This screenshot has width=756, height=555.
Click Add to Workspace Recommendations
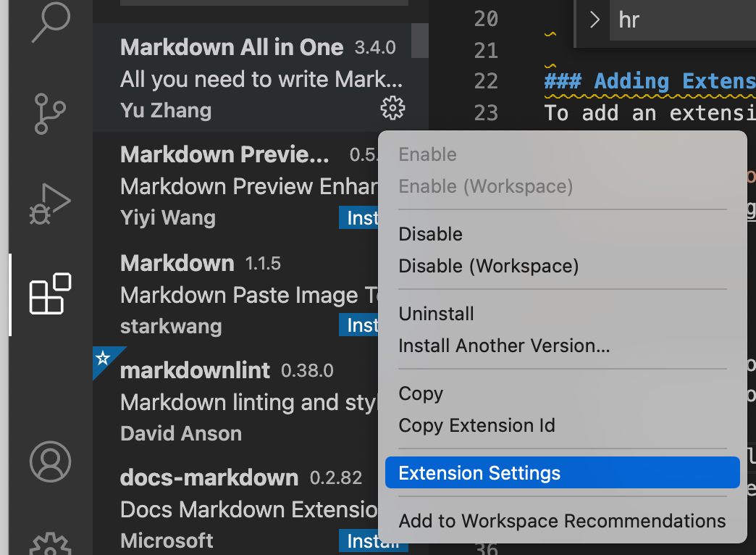pyautogui.click(x=561, y=520)
